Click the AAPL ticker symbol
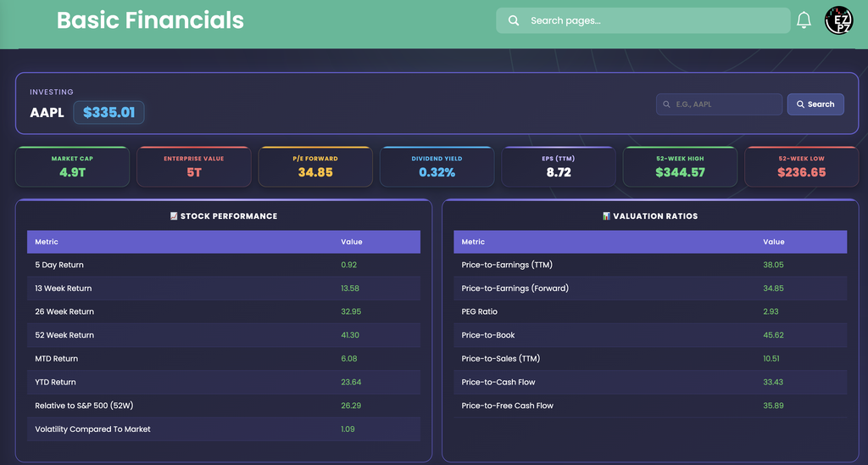This screenshot has width=868, height=465. 47,113
